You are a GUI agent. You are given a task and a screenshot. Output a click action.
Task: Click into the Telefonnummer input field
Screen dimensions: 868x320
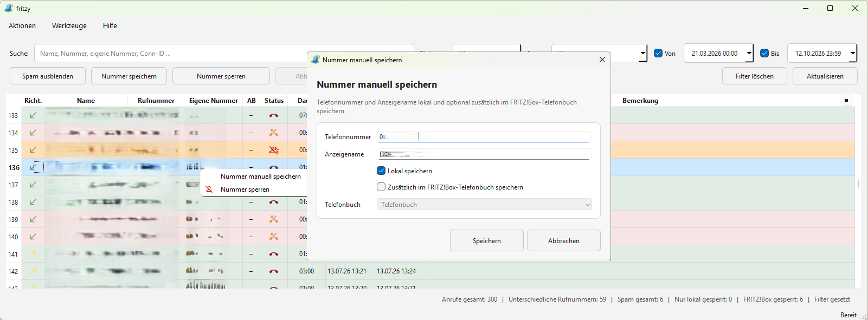pyautogui.click(x=484, y=137)
